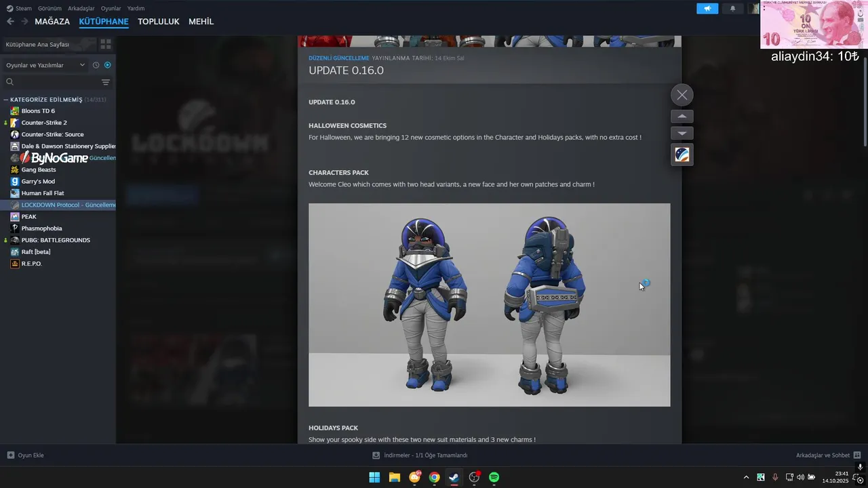Open İndirmeler downloads status
This screenshot has height=488, width=868.
click(420, 455)
